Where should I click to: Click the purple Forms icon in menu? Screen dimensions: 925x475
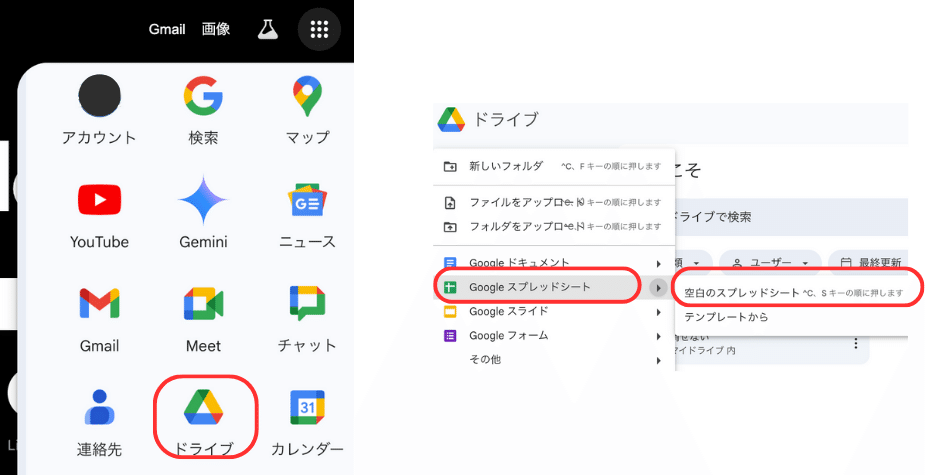click(x=450, y=336)
